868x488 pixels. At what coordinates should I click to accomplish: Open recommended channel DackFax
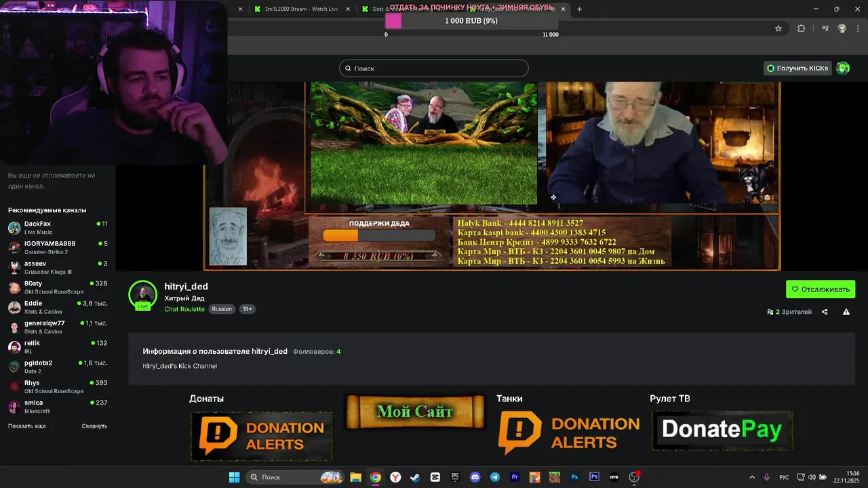pos(58,228)
